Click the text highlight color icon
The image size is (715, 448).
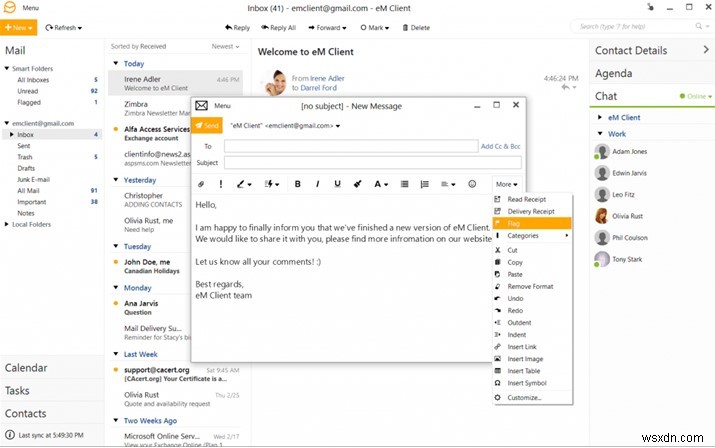[x=358, y=184]
